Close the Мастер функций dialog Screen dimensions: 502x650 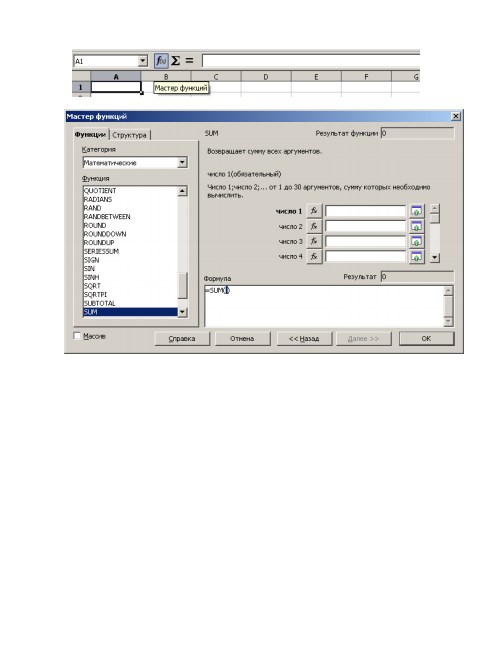pyautogui.click(x=456, y=116)
